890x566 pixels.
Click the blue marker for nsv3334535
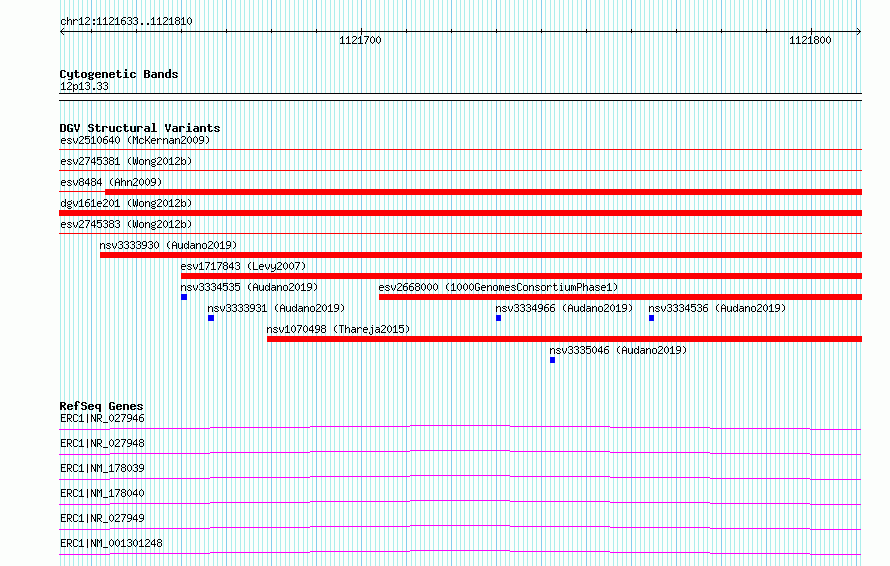[x=184, y=297]
